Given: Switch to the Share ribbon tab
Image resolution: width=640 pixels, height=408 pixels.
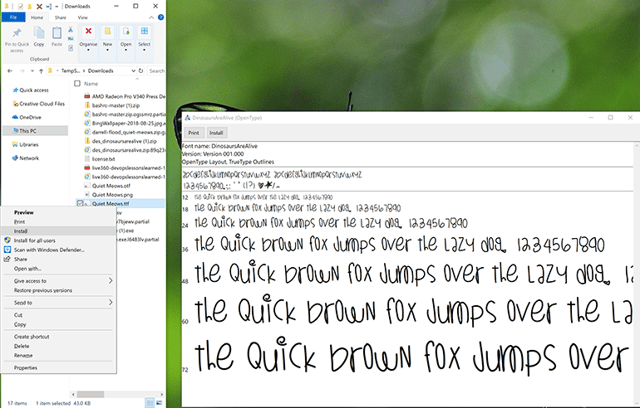Looking at the screenshot, I should 60,17.
